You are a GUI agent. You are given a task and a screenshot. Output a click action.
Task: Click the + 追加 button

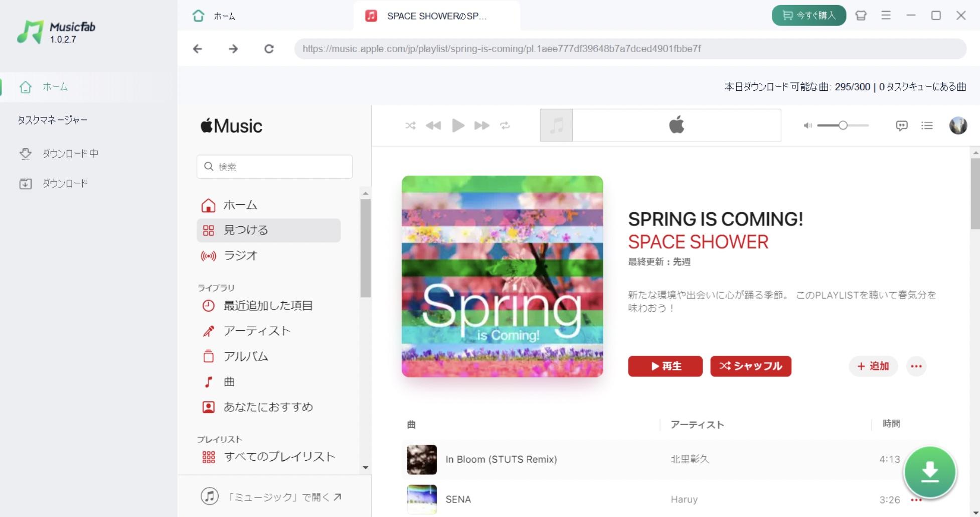[873, 366]
